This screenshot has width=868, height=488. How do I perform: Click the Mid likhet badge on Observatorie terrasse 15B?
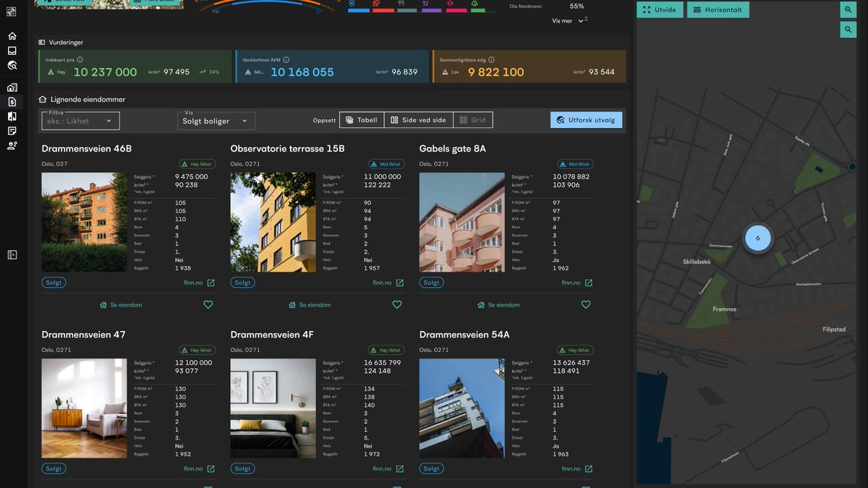[386, 164]
